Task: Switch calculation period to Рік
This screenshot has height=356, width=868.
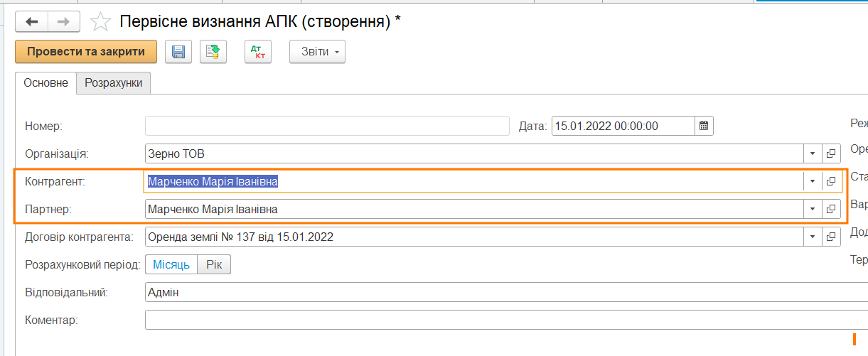Action: point(214,264)
